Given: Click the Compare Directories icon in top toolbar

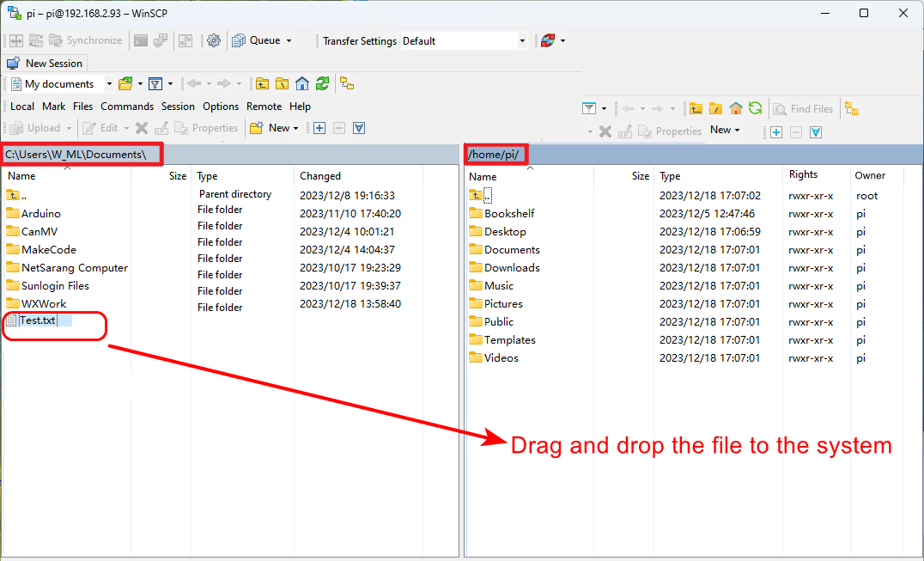Looking at the screenshot, I should point(16,40).
